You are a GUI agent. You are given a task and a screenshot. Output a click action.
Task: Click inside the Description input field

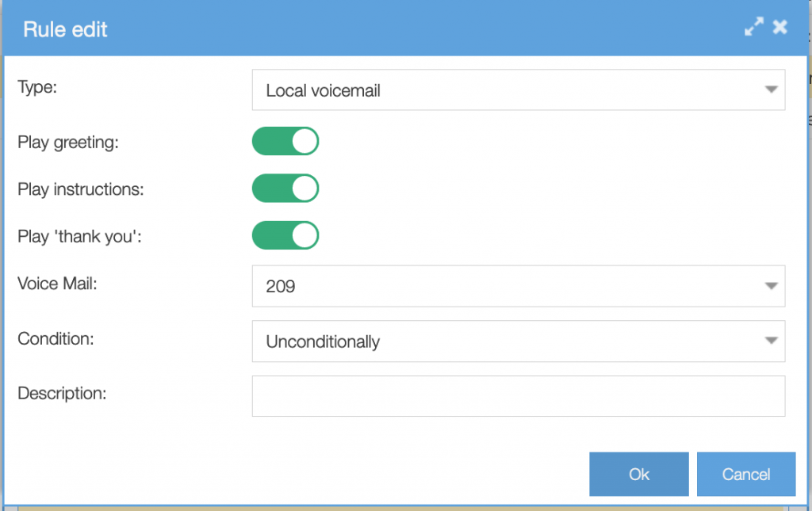518,395
